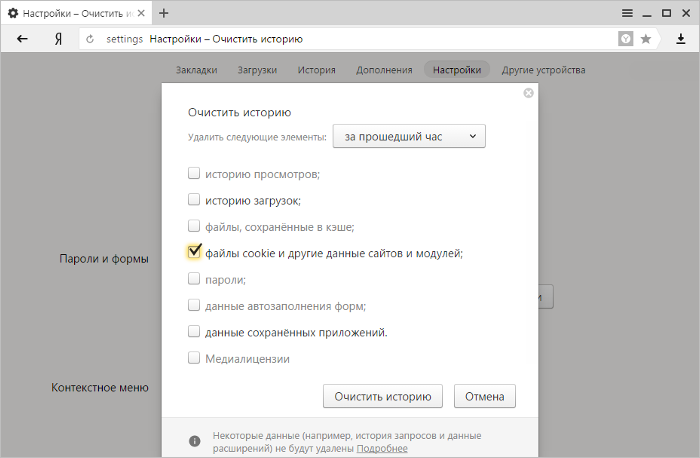
Task: Reload page with the refresh icon
Action: [90, 39]
